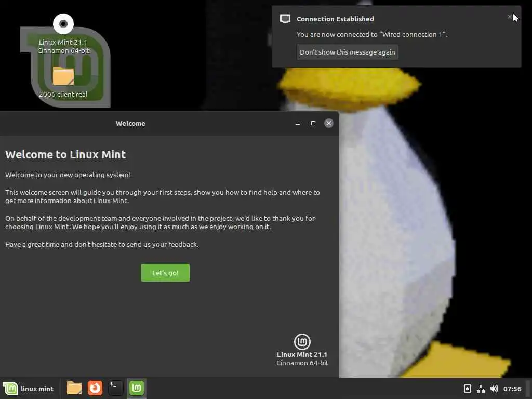Click the Welcome to Linux Mint heading
This screenshot has height=399, width=532.
(65, 154)
